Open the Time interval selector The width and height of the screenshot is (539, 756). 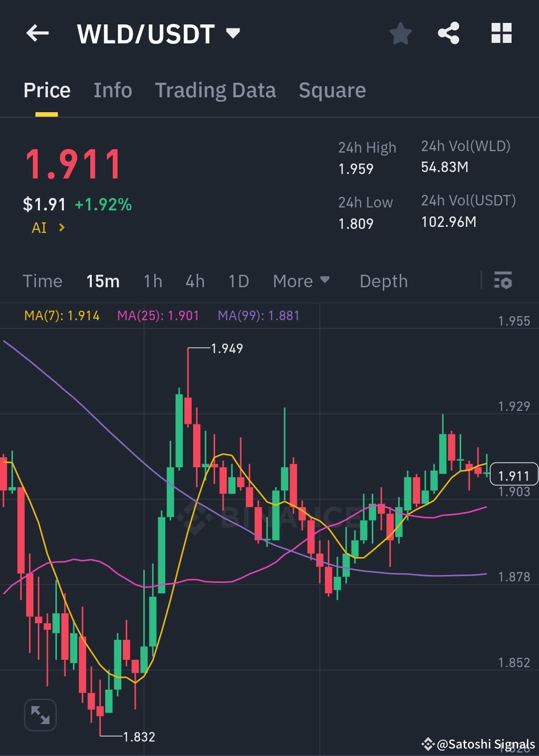[x=42, y=281]
